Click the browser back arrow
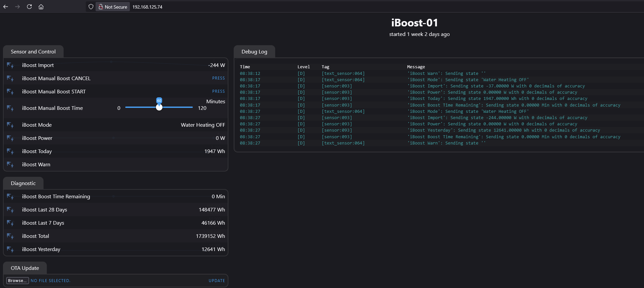Viewport: 644px width, 288px height. tap(6, 7)
